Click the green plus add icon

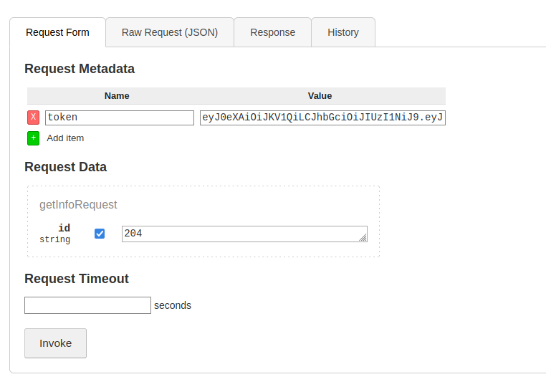pos(34,138)
